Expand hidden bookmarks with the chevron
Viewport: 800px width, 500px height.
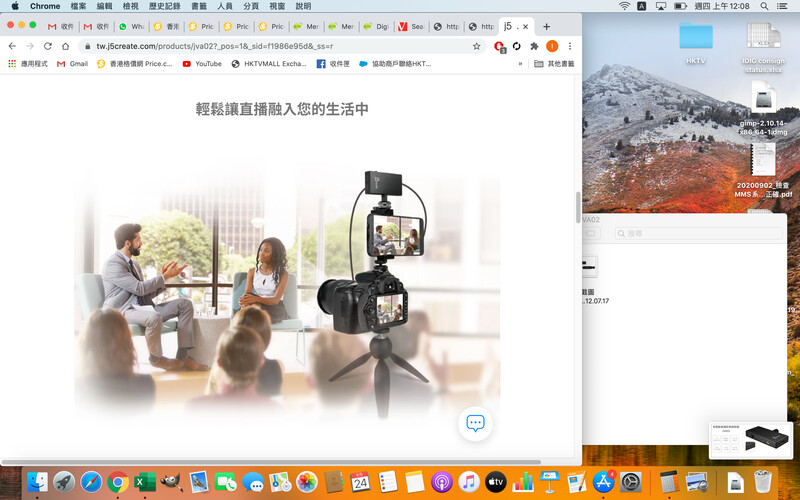(520, 64)
